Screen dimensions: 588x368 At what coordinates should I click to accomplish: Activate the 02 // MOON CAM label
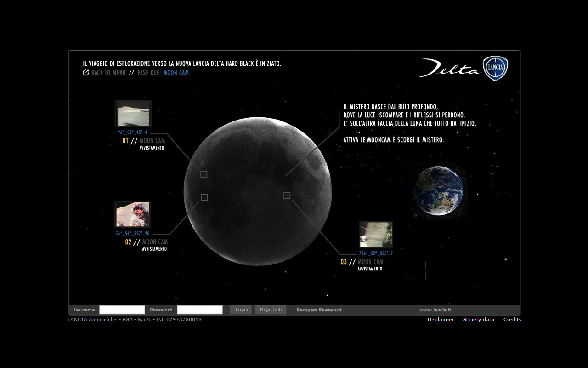[146, 242]
